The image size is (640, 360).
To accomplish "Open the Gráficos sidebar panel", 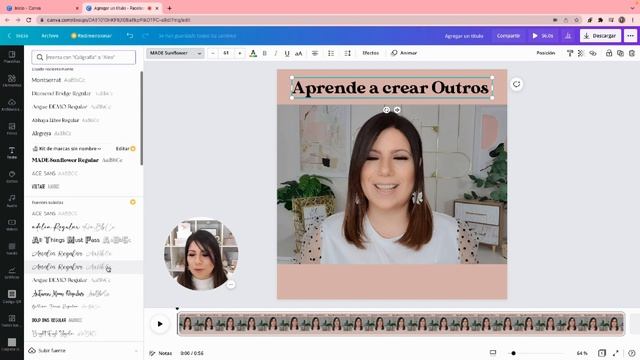I will (x=12, y=272).
